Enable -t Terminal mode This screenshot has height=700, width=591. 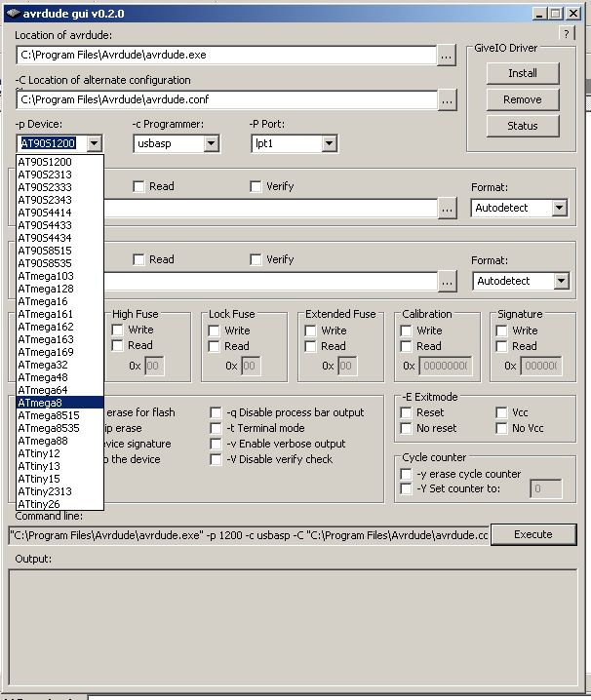(x=216, y=428)
